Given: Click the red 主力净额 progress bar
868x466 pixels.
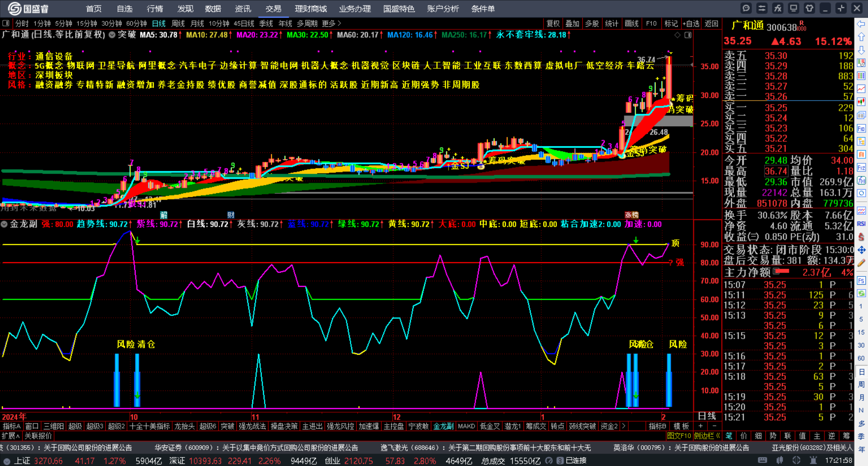Looking at the screenshot, I should click(x=782, y=271).
